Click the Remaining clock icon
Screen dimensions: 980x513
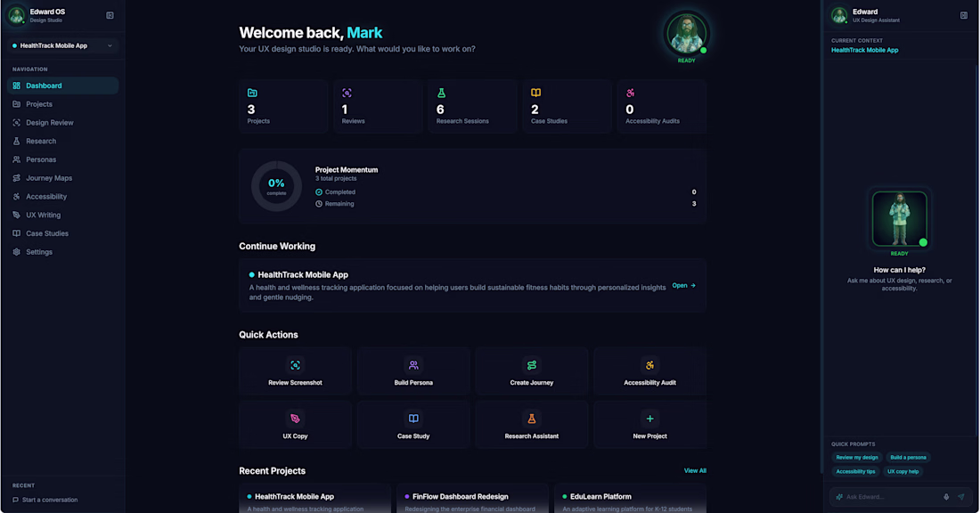coord(319,204)
